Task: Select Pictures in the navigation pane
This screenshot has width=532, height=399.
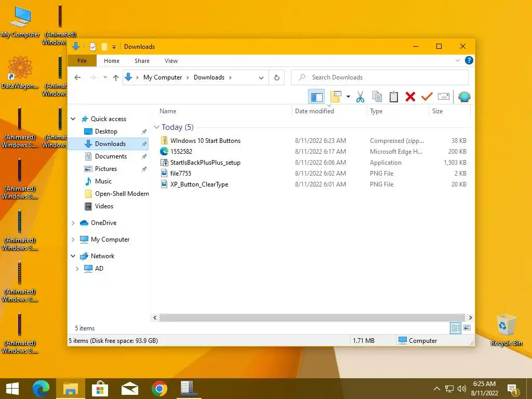Action: coord(106,169)
